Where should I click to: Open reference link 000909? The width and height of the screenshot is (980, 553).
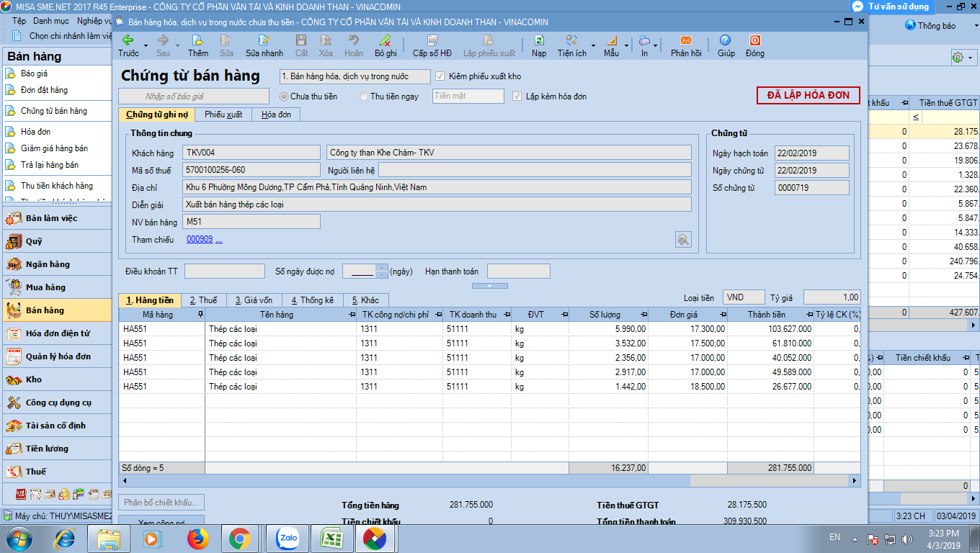point(200,239)
